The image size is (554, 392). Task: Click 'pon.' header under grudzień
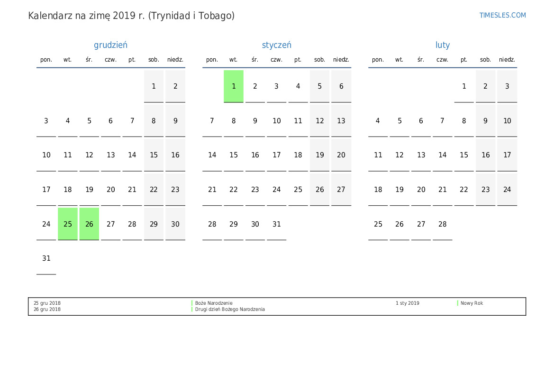[46, 60]
